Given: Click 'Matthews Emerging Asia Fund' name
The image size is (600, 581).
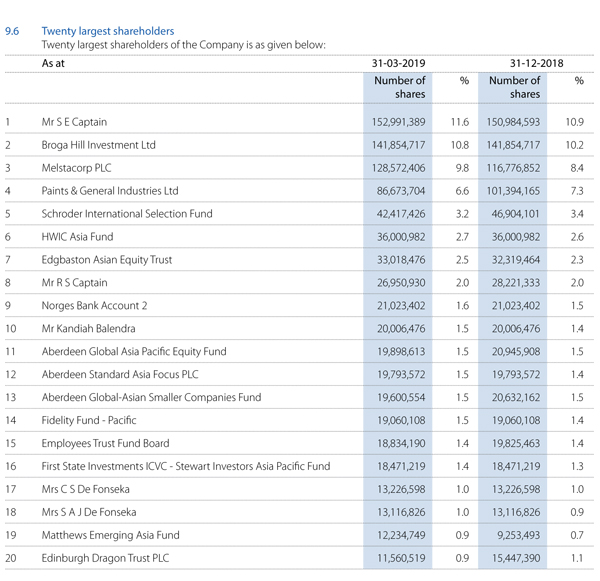Looking at the screenshot, I should pyautogui.click(x=110, y=535).
